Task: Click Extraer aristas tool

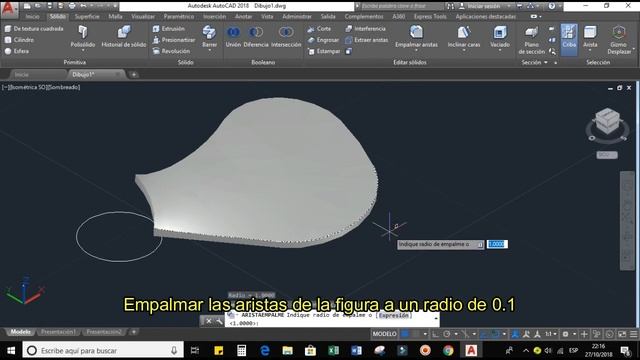Action: pyautogui.click(x=366, y=40)
